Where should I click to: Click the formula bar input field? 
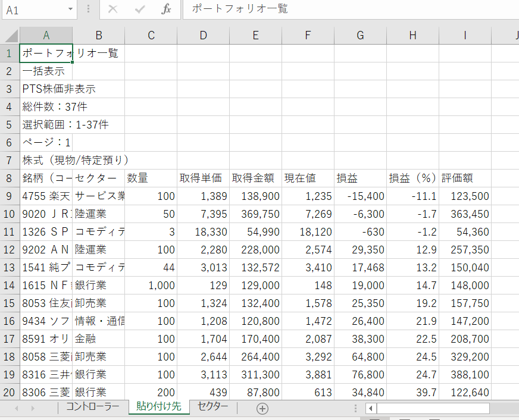coord(351,9)
